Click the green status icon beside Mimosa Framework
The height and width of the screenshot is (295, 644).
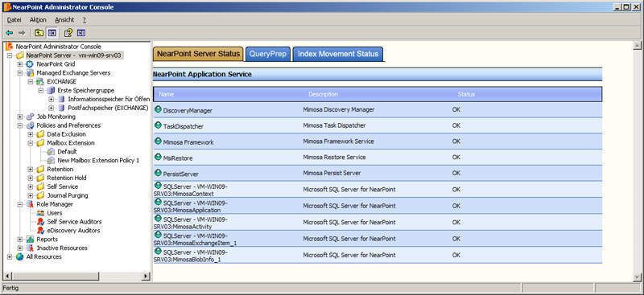(158, 141)
